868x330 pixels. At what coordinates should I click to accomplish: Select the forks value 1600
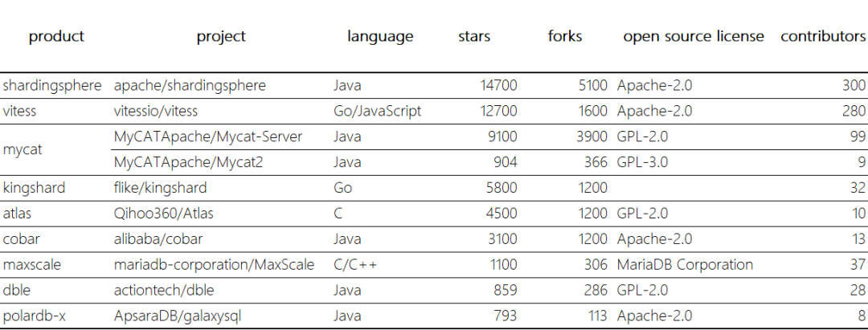(592, 111)
